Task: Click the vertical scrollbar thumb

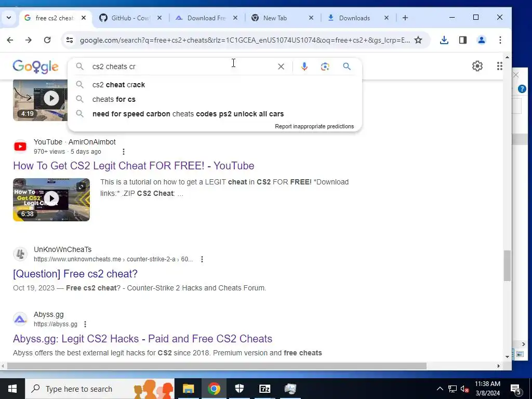Action: tap(507, 265)
